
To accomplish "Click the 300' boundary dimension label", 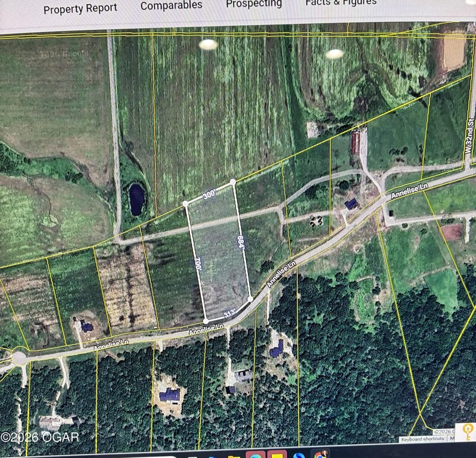I will tap(209, 194).
